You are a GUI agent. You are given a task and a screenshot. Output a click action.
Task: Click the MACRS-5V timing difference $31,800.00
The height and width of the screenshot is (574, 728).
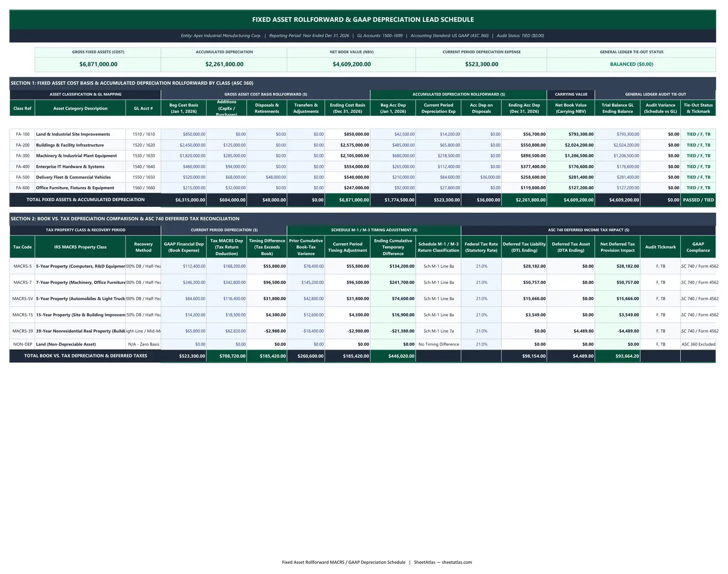(267, 299)
